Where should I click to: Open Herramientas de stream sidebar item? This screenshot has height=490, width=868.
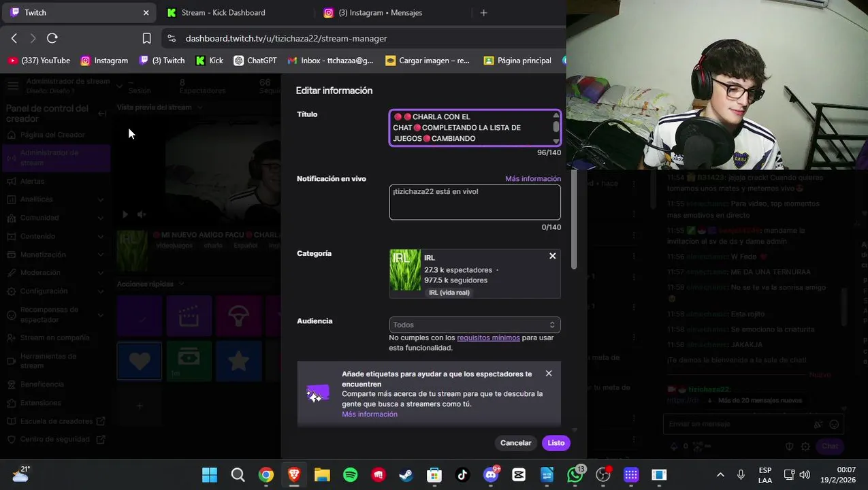click(x=48, y=361)
